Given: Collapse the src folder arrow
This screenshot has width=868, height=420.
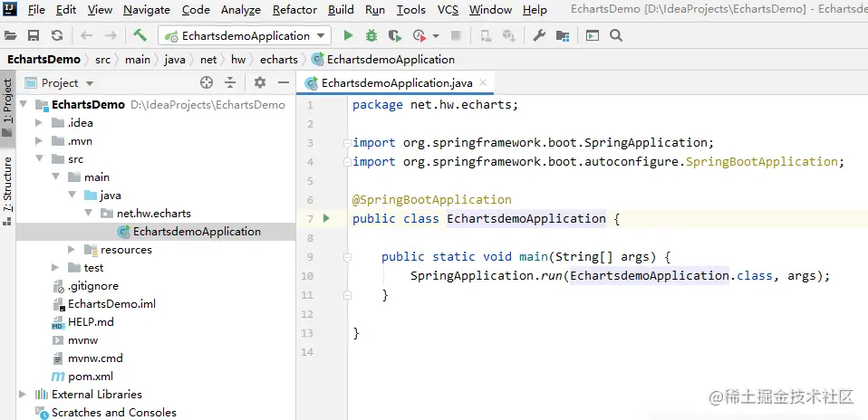Looking at the screenshot, I should tap(39, 158).
